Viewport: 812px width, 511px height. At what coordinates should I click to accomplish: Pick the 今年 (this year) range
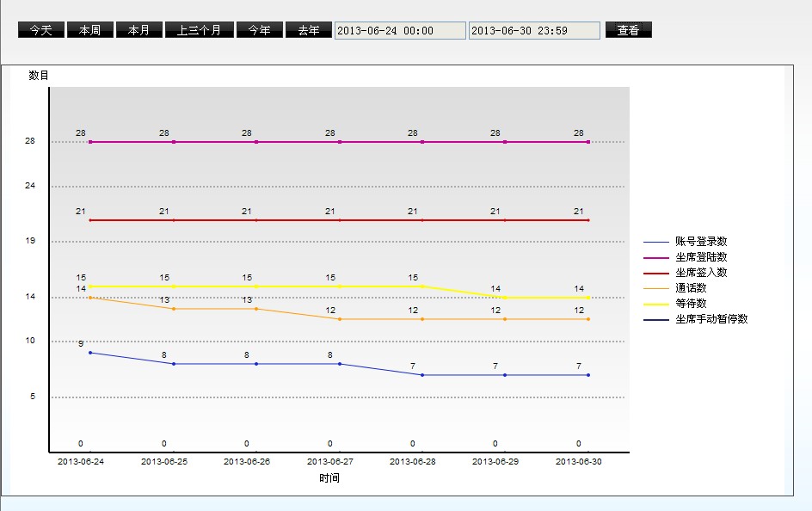pos(260,30)
